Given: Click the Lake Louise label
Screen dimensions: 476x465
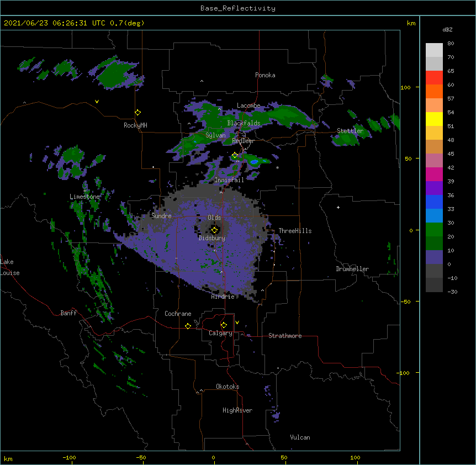Looking at the screenshot, I should pyautogui.click(x=10, y=267).
